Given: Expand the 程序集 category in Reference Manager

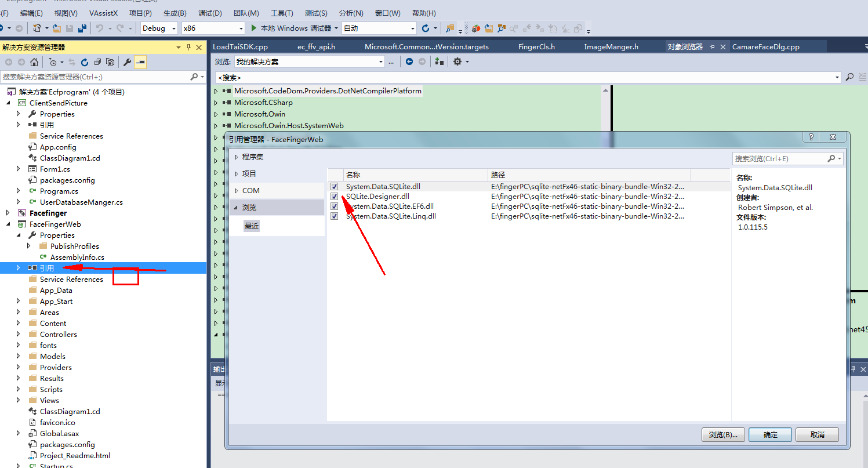Looking at the screenshot, I should [x=236, y=157].
